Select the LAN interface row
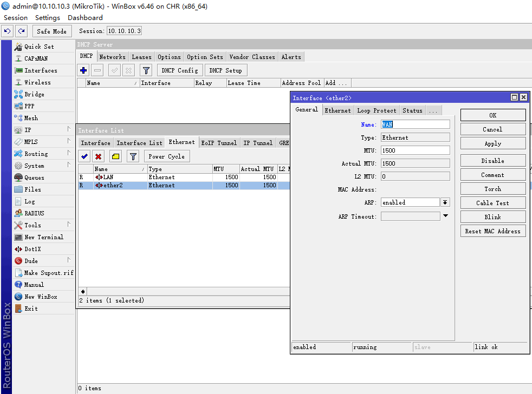 click(x=184, y=178)
